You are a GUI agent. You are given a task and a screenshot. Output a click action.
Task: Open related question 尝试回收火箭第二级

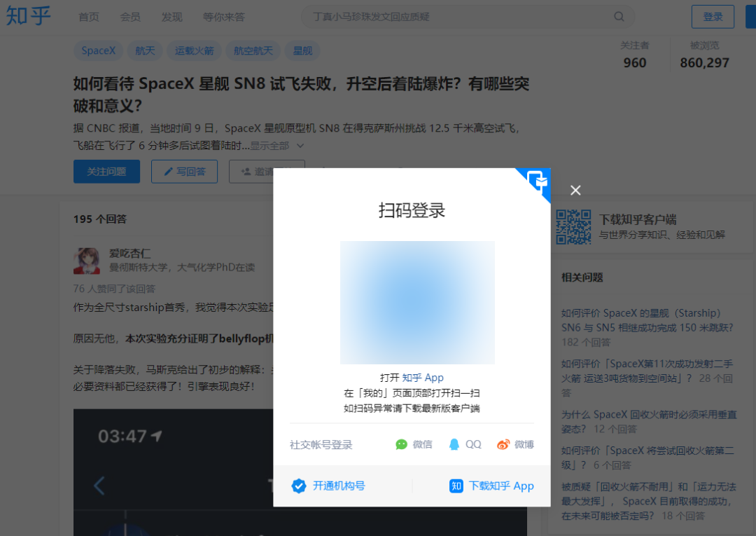point(647,458)
